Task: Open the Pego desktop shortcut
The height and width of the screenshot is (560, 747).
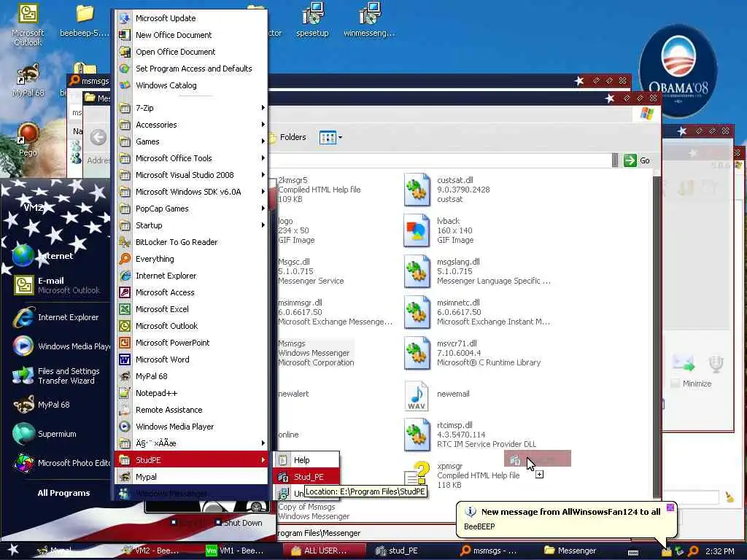Action: coord(28,140)
